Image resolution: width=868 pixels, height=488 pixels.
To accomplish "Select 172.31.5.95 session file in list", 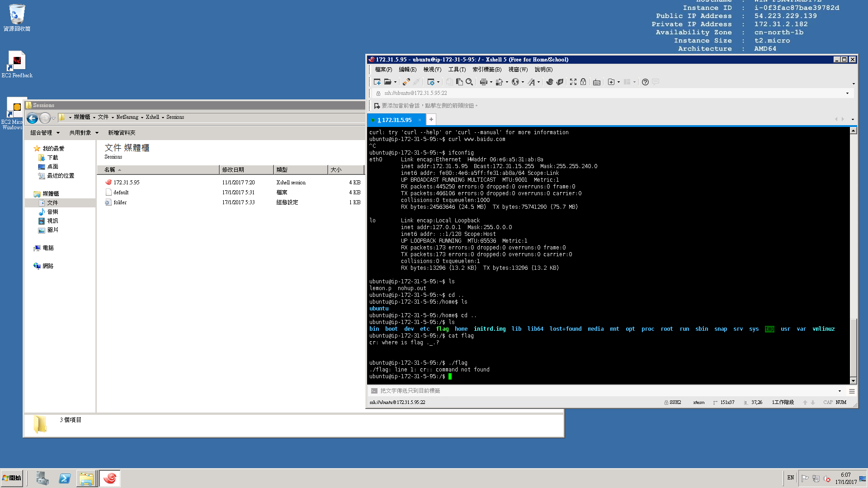I will click(x=127, y=183).
